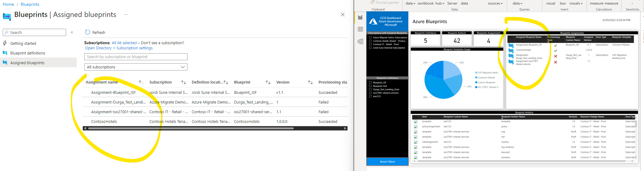Click Search by subscription or blueprint field

click(x=136, y=57)
